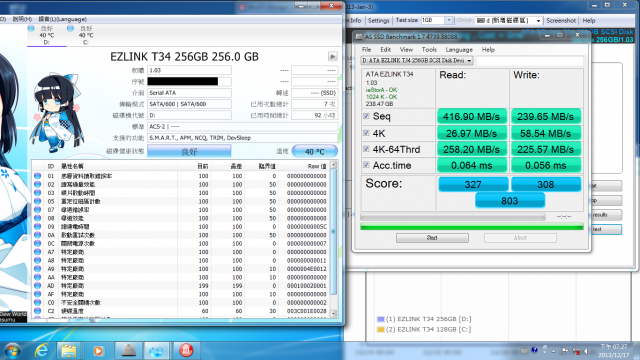Click the read score 327

(473, 184)
